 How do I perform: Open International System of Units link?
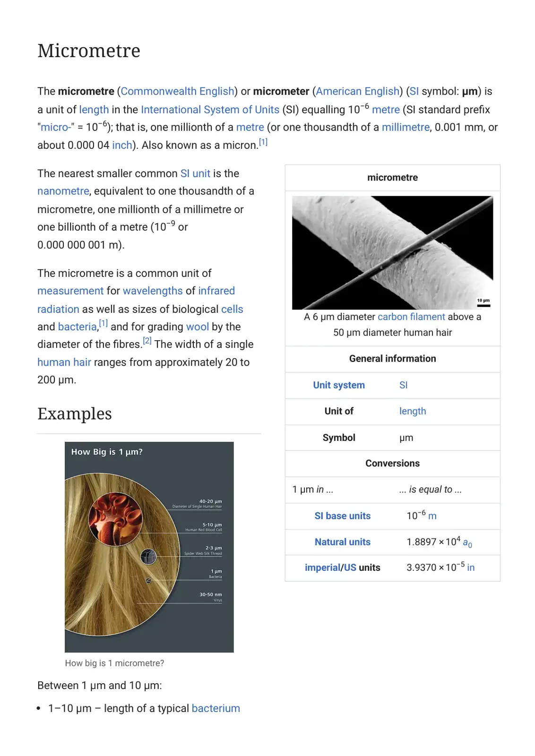(x=210, y=110)
